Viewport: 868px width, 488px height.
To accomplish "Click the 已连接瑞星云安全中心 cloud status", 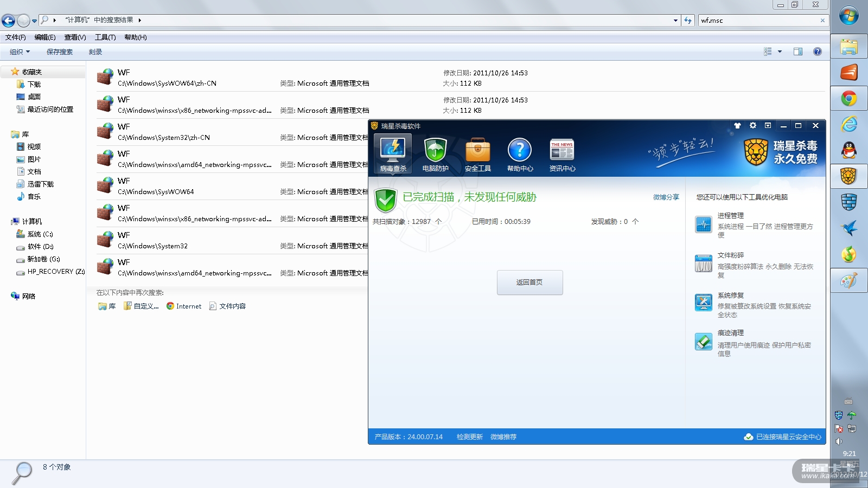I will click(783, 437).
